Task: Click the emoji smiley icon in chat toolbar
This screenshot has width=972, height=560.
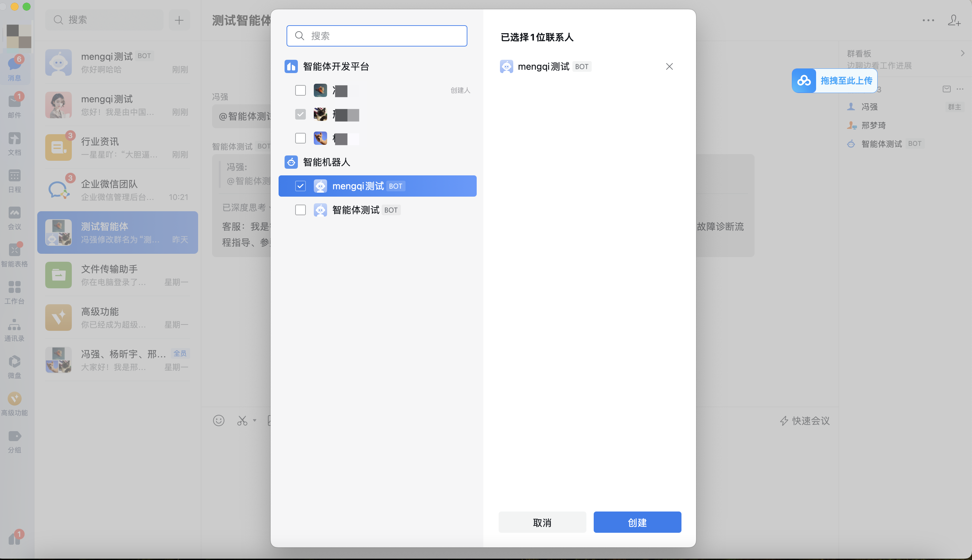Action: [219, 420]
